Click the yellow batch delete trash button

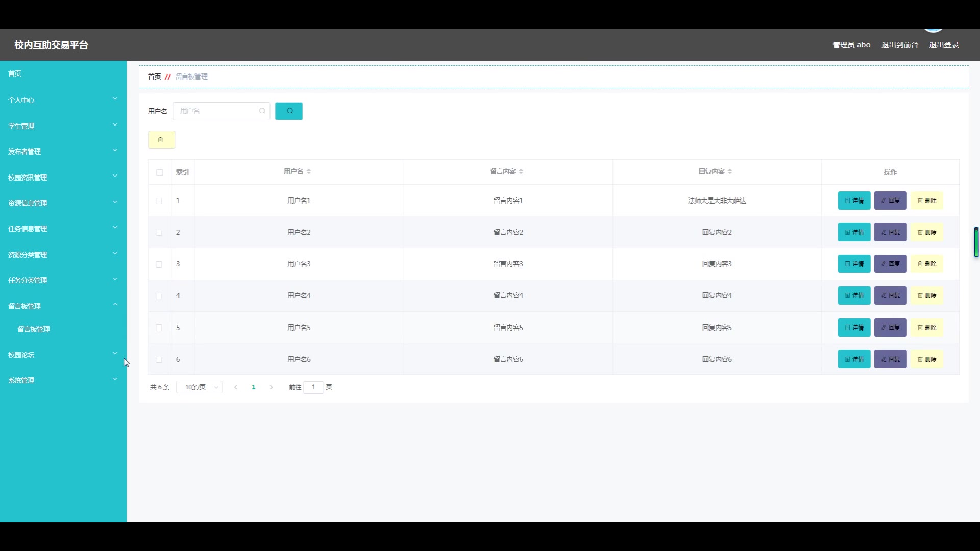coord(161,140)
